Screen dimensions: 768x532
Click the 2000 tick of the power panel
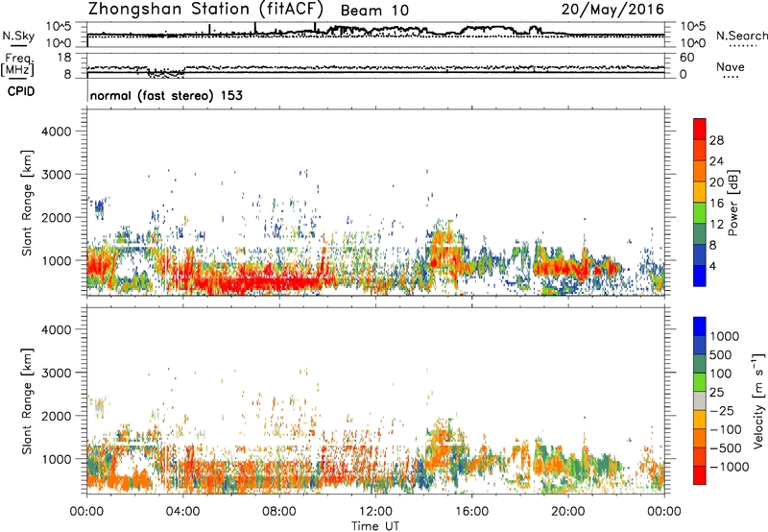click(x=57, y=217)
